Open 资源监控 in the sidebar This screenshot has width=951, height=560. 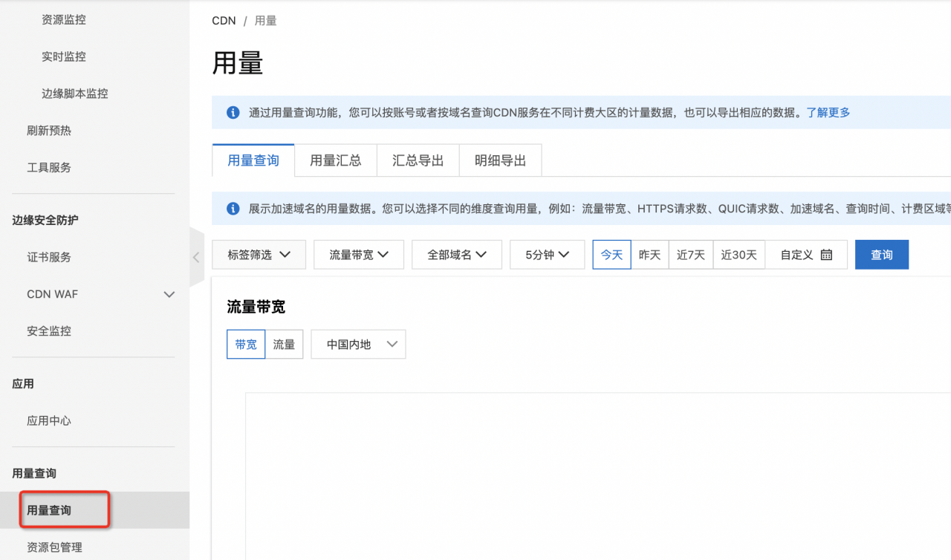pyautogui.click(x=64, y=19)
